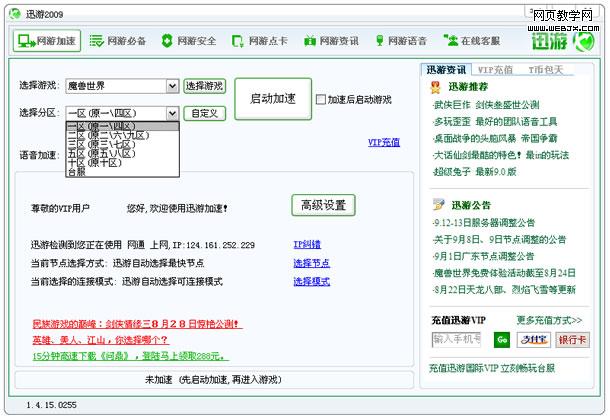Viewport: 610px width, 420px height.
Task: Open 高级设置 advanced settings
Action: coord(322,205)
